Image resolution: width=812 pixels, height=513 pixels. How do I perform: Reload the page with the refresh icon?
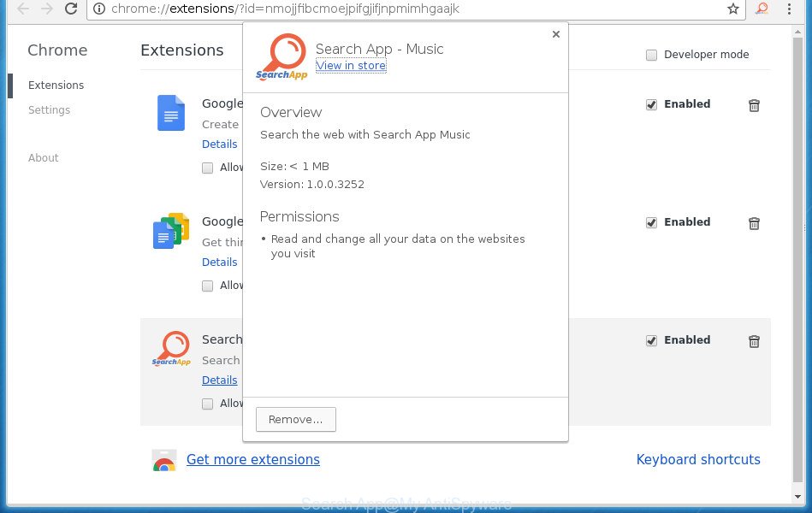point(71,9)
